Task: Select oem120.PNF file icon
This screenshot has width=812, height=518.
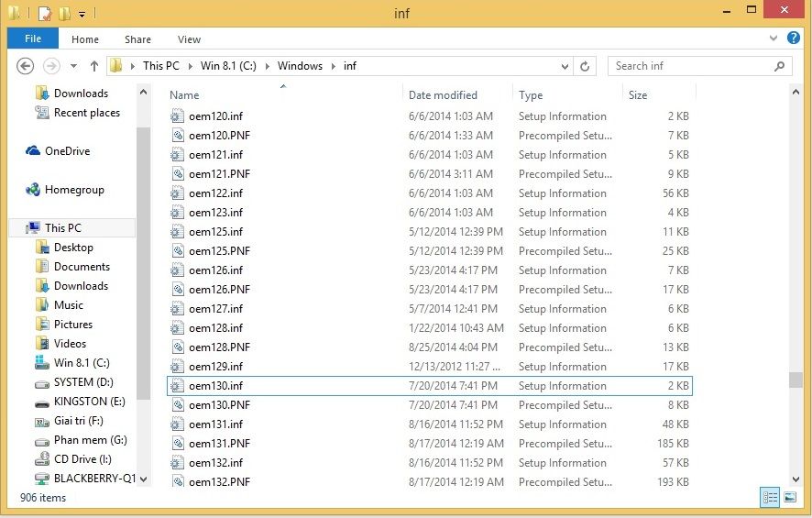Action: 177,135
